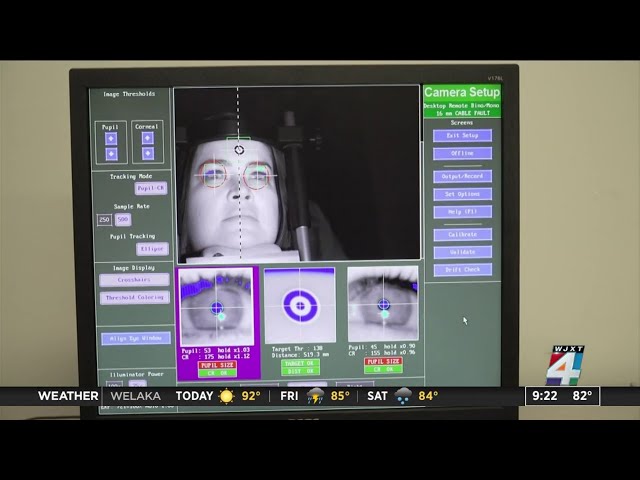
Task: Toggle Threshold Coloring display
Action: pyautogui.click(x=134, y=298)
